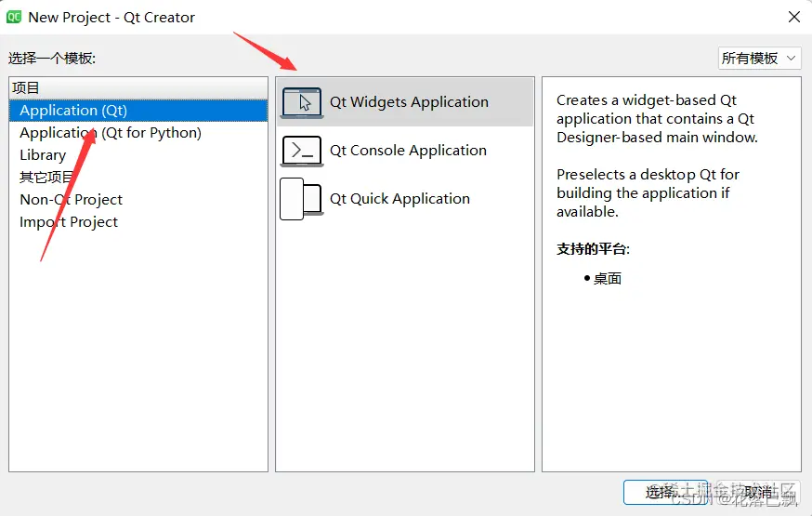Open the 所有模板 template filter dropdown
The width and height of the screenshot is (812, 516).
click(x=759, y=58)
